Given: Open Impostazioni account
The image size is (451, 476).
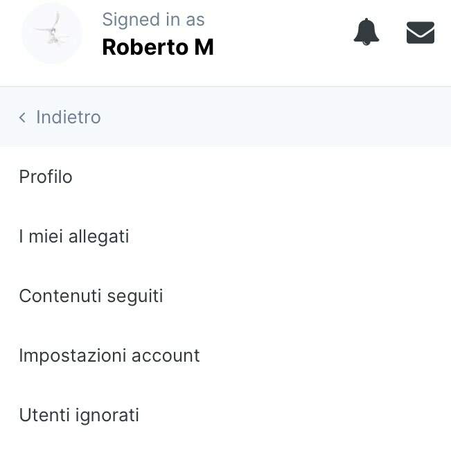Looking at the screenshot, I should pos(226,355).
